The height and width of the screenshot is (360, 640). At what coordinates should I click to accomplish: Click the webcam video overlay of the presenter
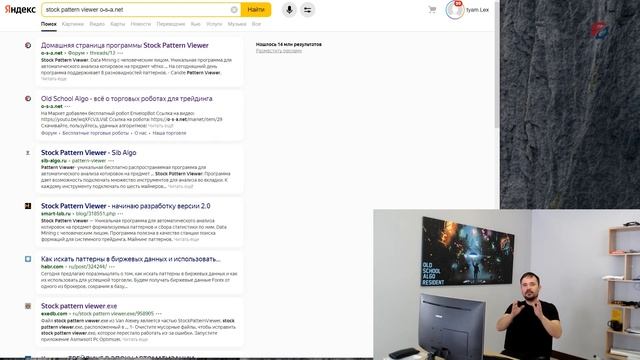point(507,284)
